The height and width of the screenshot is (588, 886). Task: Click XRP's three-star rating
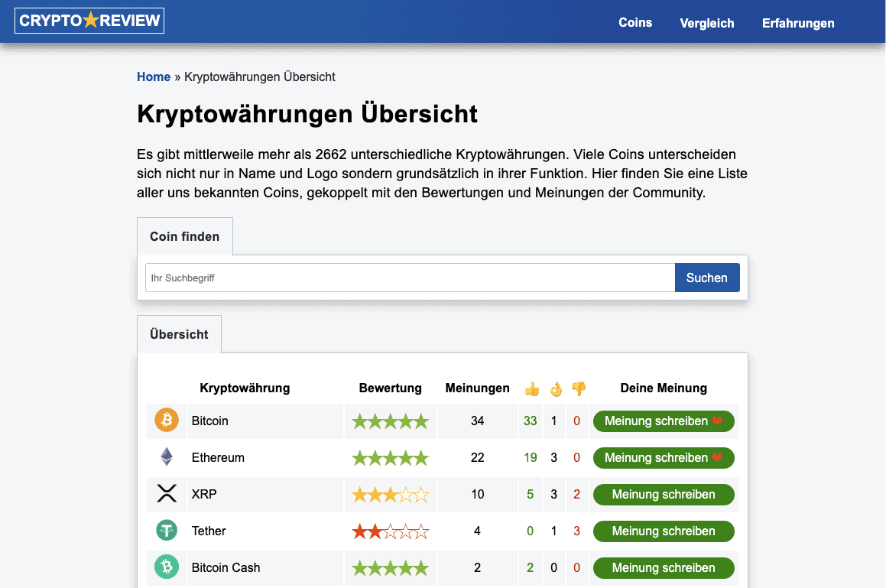[391, 495]
